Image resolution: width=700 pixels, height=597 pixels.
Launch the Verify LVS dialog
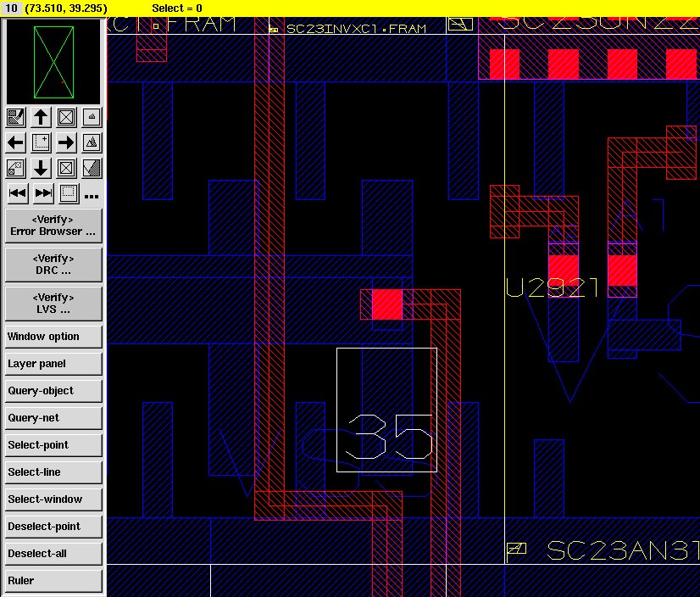(x=53, y=304)
